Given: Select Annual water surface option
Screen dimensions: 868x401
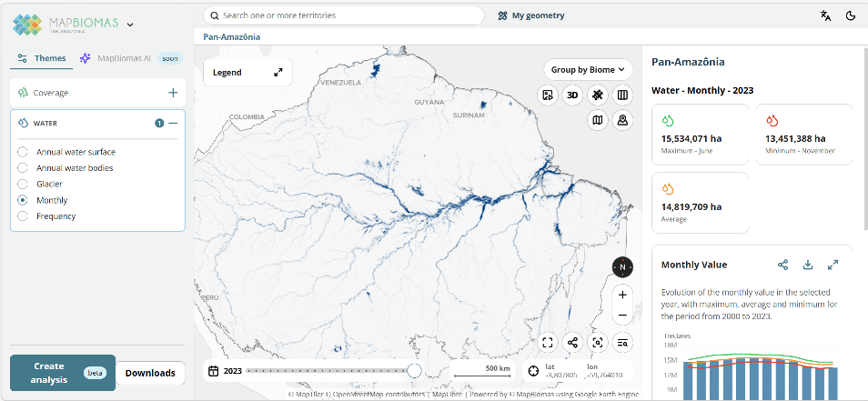Looking at the screenshot, I should (x=23, y=152).
